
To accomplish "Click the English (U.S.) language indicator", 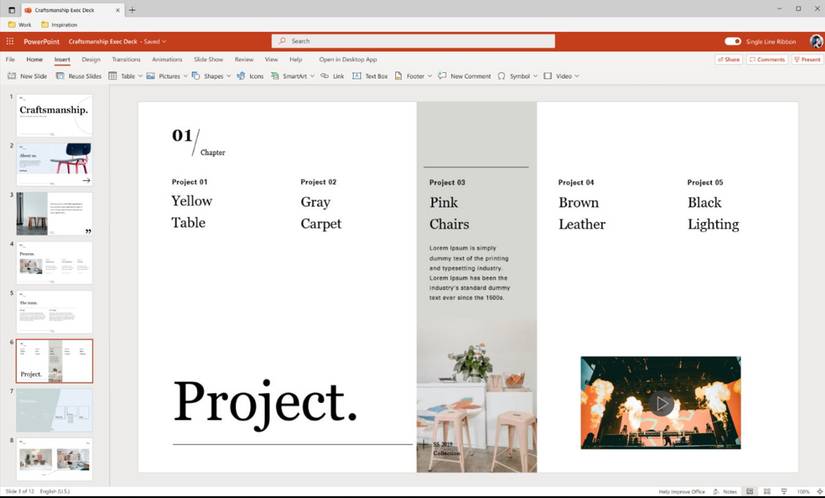I will [x=55, y=491].
